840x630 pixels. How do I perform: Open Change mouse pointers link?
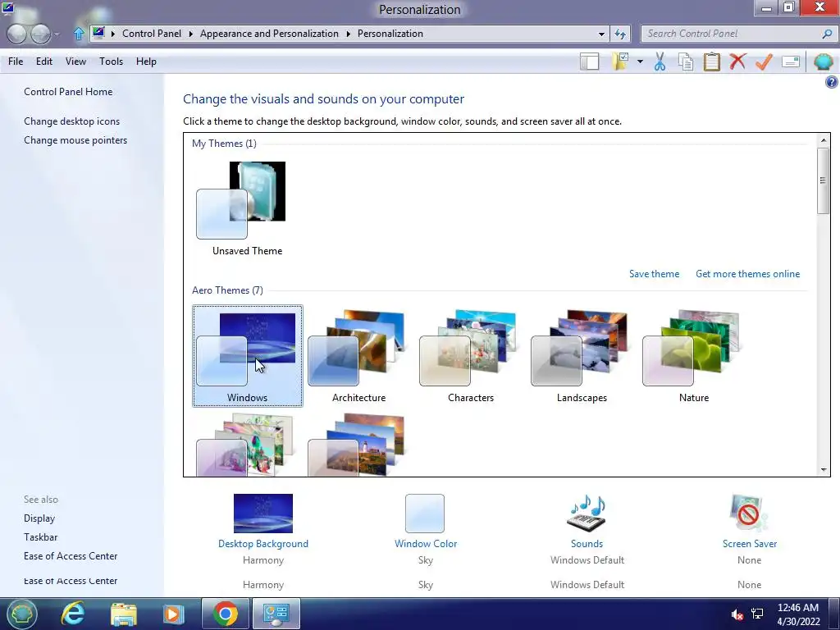75,139
